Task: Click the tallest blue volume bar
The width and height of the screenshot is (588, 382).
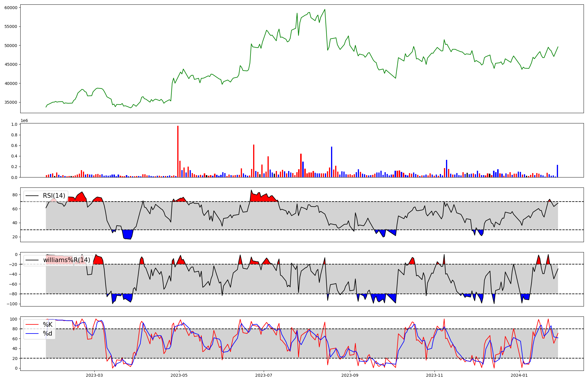Action: tap(332, 162)
